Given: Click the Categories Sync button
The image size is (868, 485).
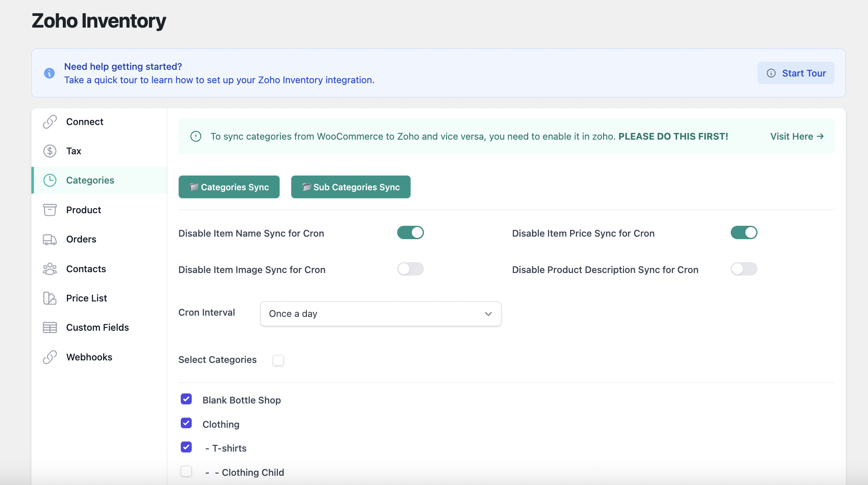Looking at the screenshot, I should tap(229, 187).
